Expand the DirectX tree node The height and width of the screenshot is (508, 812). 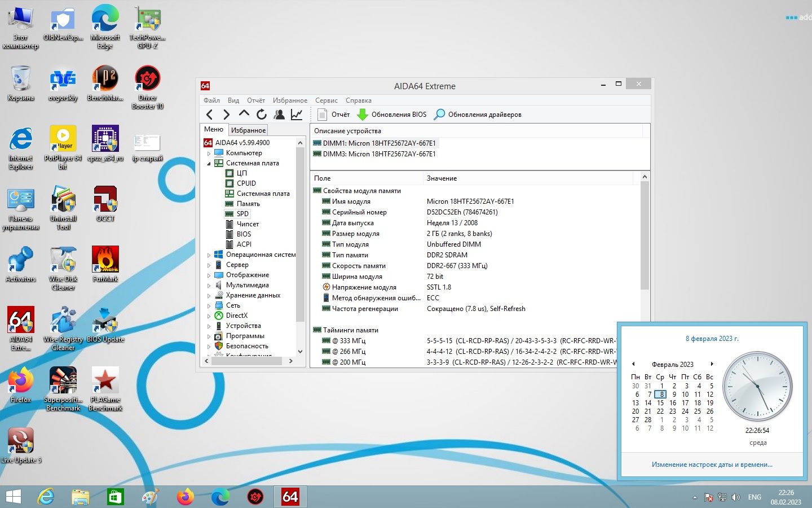coord(209,316)
